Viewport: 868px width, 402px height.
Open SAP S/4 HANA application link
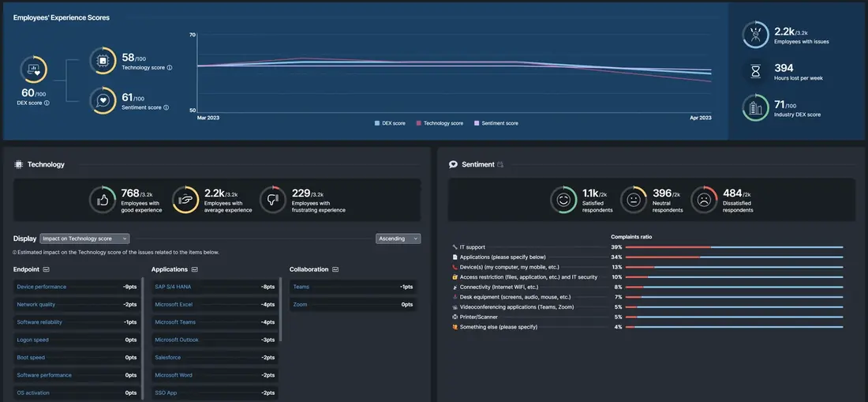(x=173, y=287)
